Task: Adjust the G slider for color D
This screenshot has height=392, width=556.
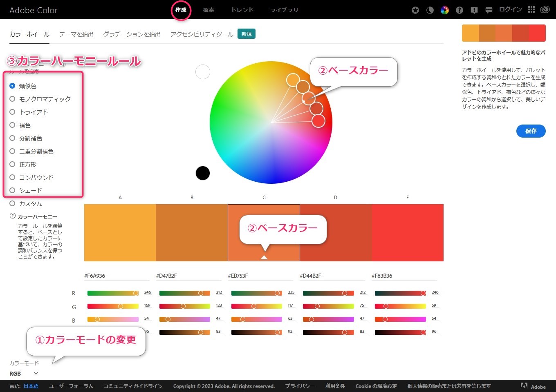Action: tap(328, 306)
